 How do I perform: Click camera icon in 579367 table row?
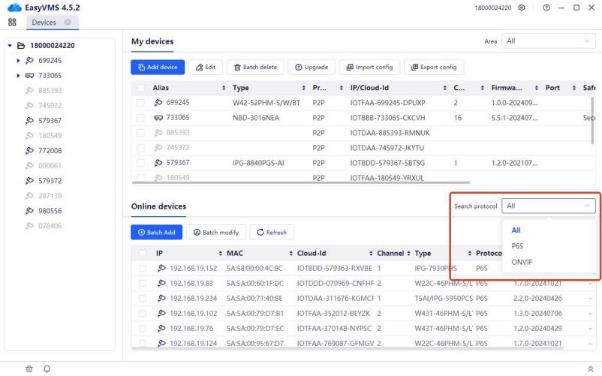(x=158, y=163)
